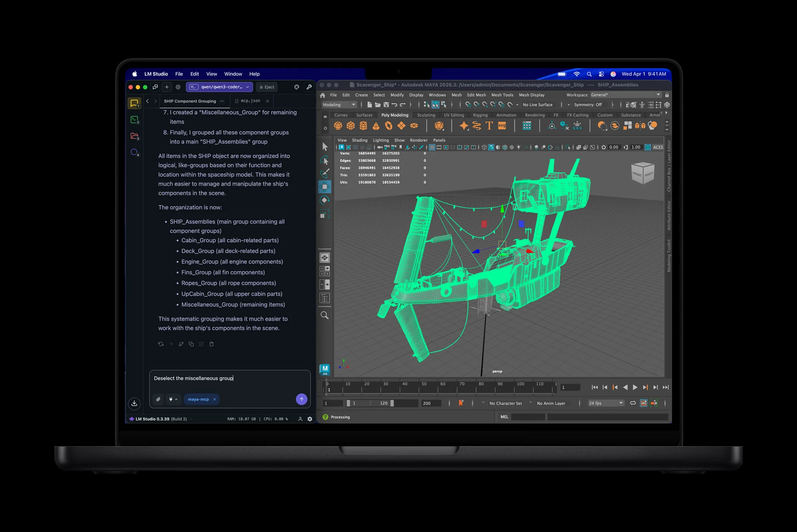Select the Scale tool in the toolbox

[324, 214]
